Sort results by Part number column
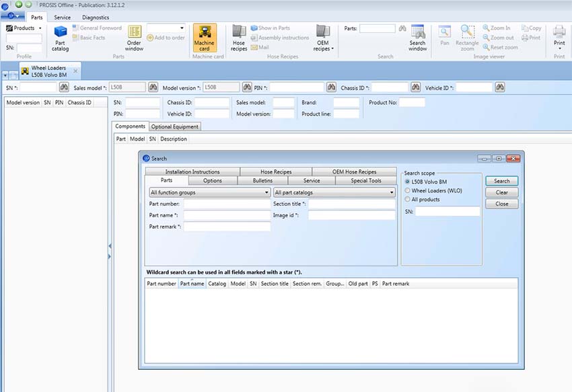This screenshot has height=392, width=572. (162, 283)
